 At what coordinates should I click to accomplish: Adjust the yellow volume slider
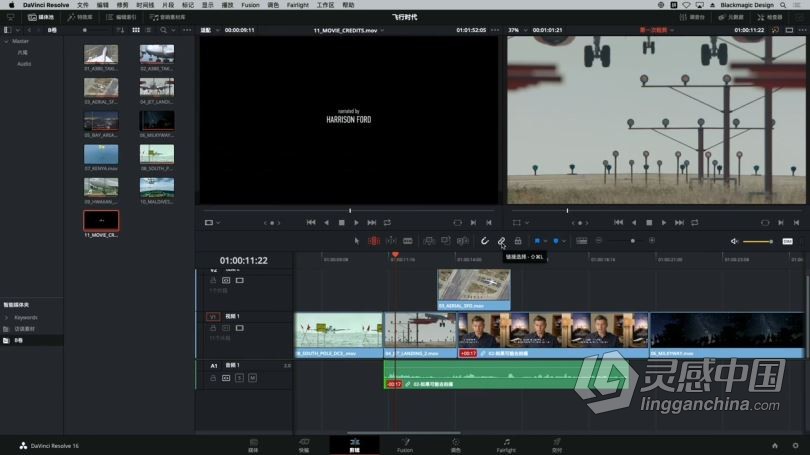tap(758, 242)
